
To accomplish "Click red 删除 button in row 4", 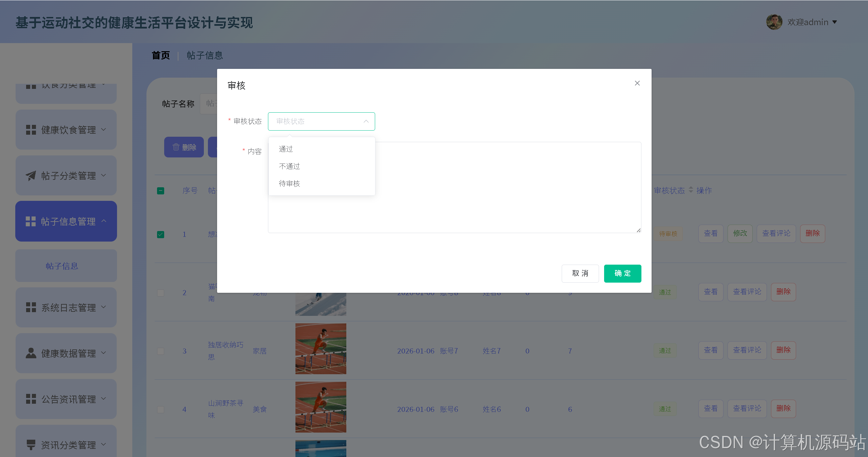I will 783,408.
